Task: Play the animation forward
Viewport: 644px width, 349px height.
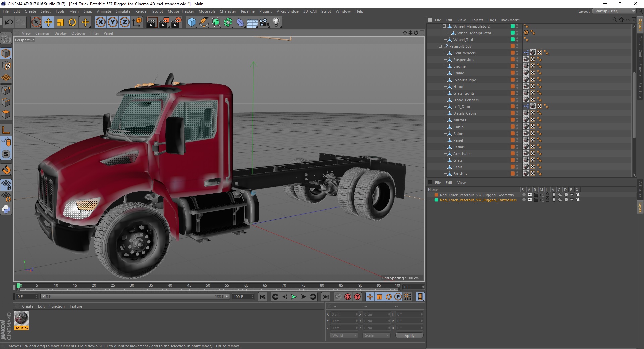Action: [x=294, y=297]
